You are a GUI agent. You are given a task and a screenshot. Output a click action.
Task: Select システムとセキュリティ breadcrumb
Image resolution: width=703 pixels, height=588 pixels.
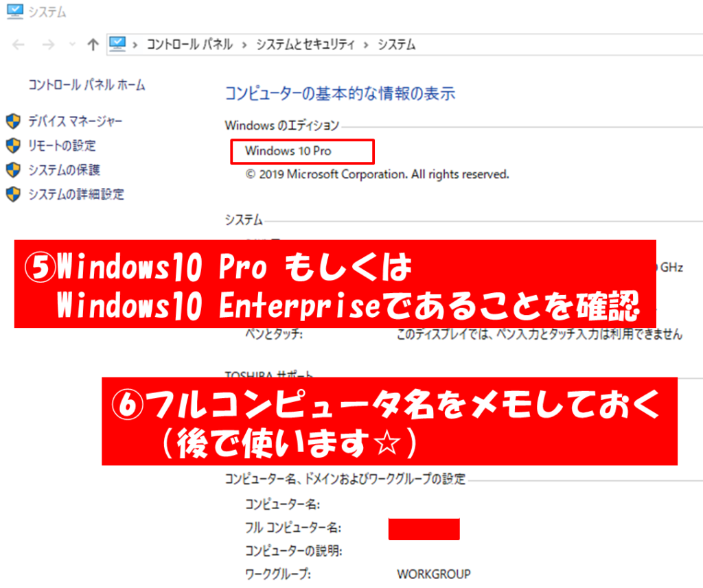(x=305, y=45)
